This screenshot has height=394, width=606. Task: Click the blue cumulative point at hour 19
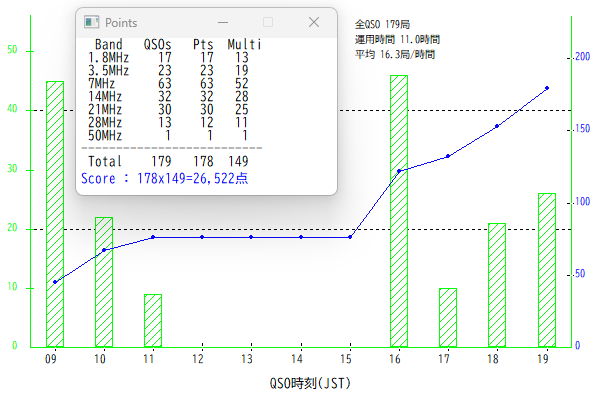coord(547,88)
